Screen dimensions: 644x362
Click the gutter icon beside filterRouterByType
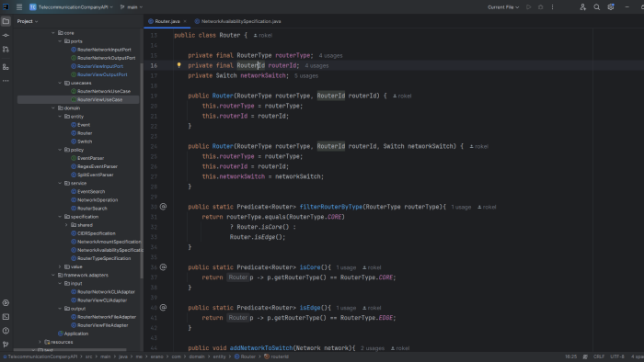pyautogui.click(x=163, y=207)
